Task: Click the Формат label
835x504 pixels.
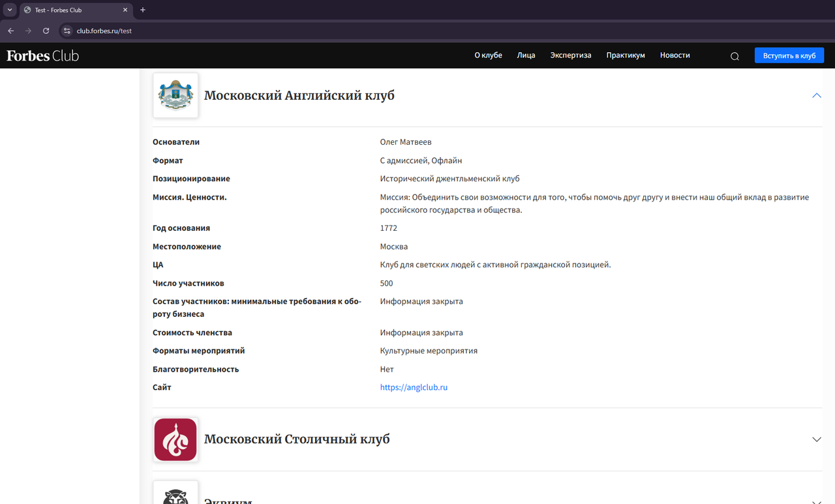Action: (x=168, y=160)
